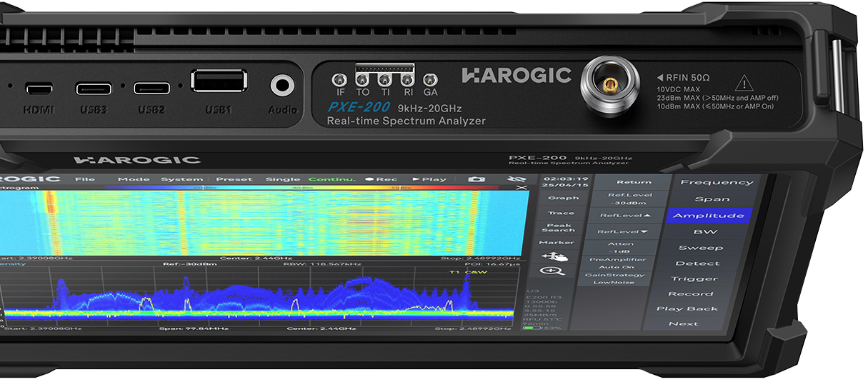Tap the camera screenshot icon
Viewport: 868px width, 382px height.
(x=477, y=179)
